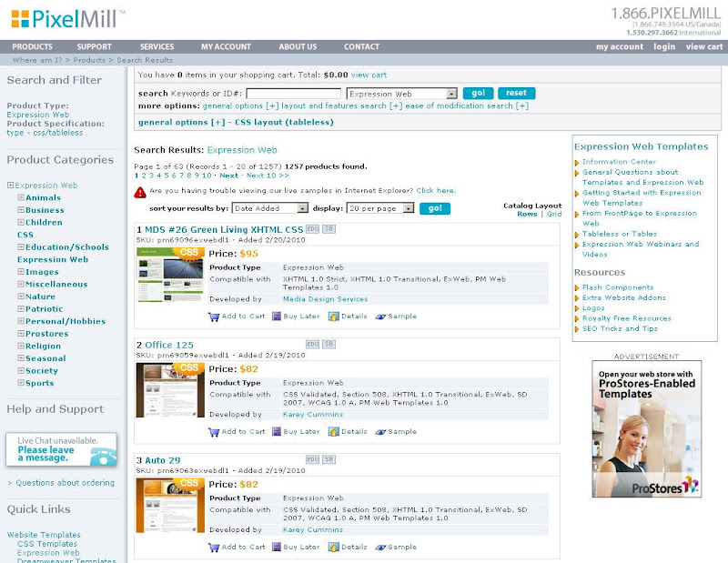Viewport: 728px width, 563px height.
Task: Open the CONTACT menu
Action: [x=361, y=46]
